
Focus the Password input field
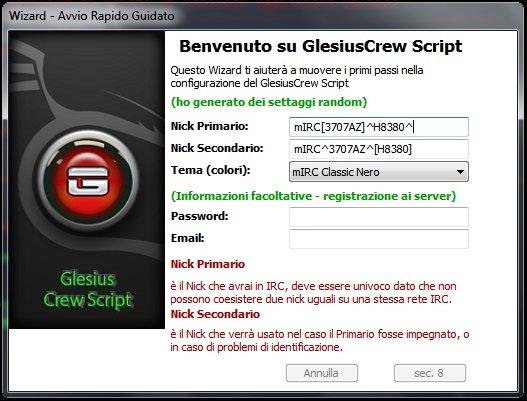(378, 217)
